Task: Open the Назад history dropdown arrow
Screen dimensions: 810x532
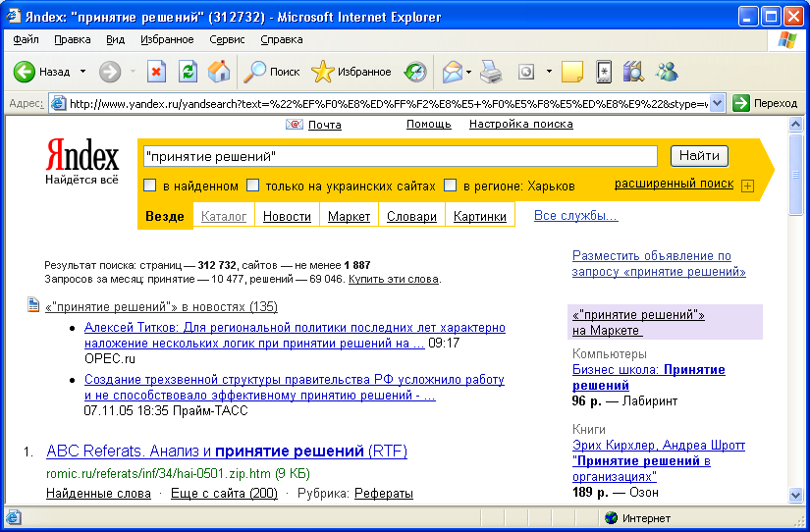Action: coord(82,72)
